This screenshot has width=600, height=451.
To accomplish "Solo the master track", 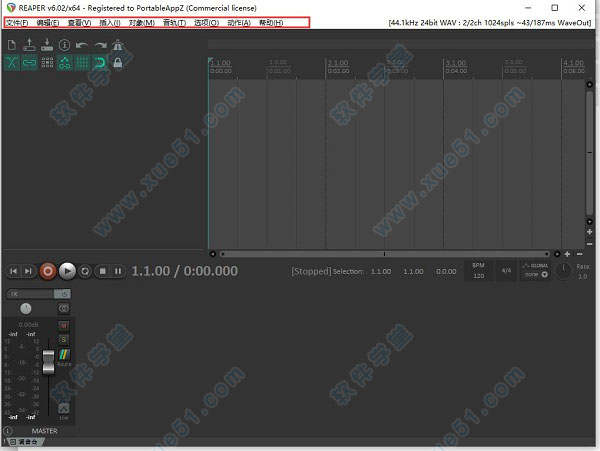I will point(64,339).
